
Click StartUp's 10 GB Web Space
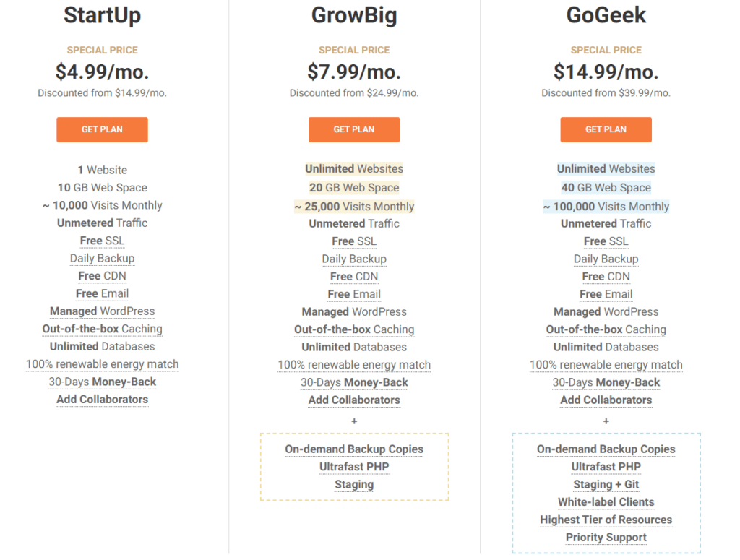(x=102, y=188)
